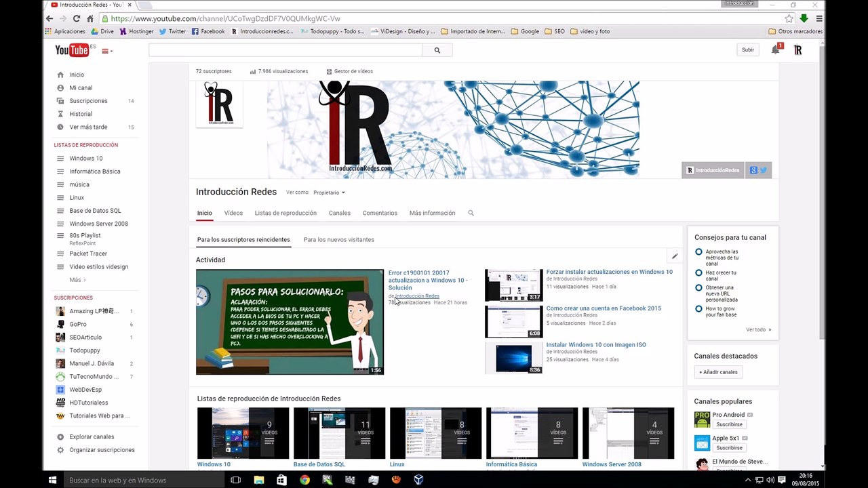
Task: Open the notifications bell icon
Action: [776, 49]
